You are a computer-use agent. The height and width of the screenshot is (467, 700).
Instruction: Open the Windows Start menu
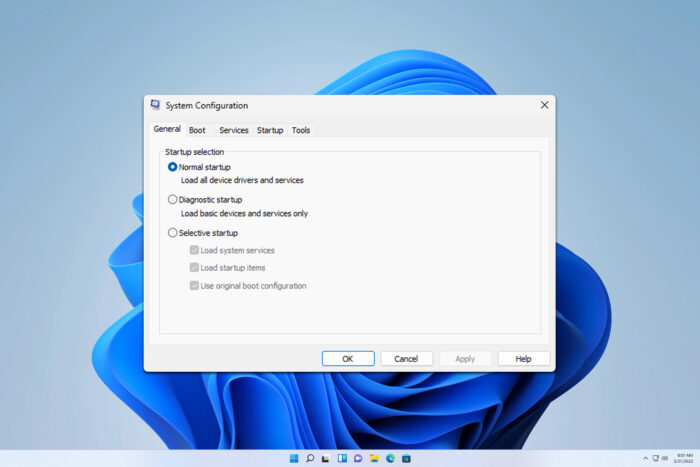tap(294, 459)
